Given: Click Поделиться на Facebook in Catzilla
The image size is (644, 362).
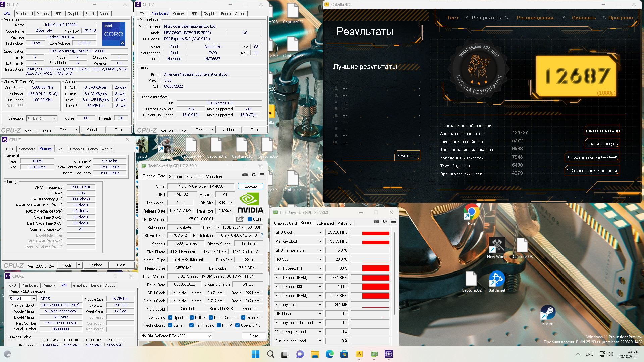Looking at the screenshot, I should pyautogui.click(x=592, y=157).
